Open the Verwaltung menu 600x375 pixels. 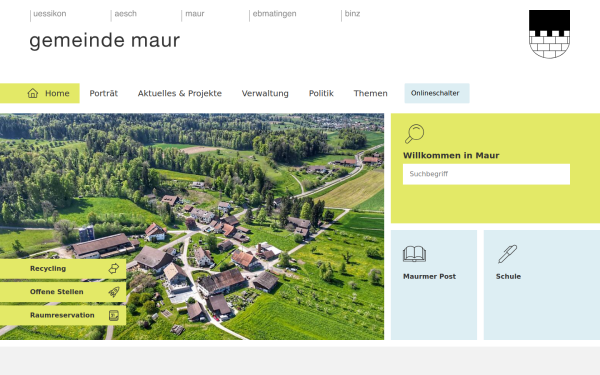coord(265,93)
